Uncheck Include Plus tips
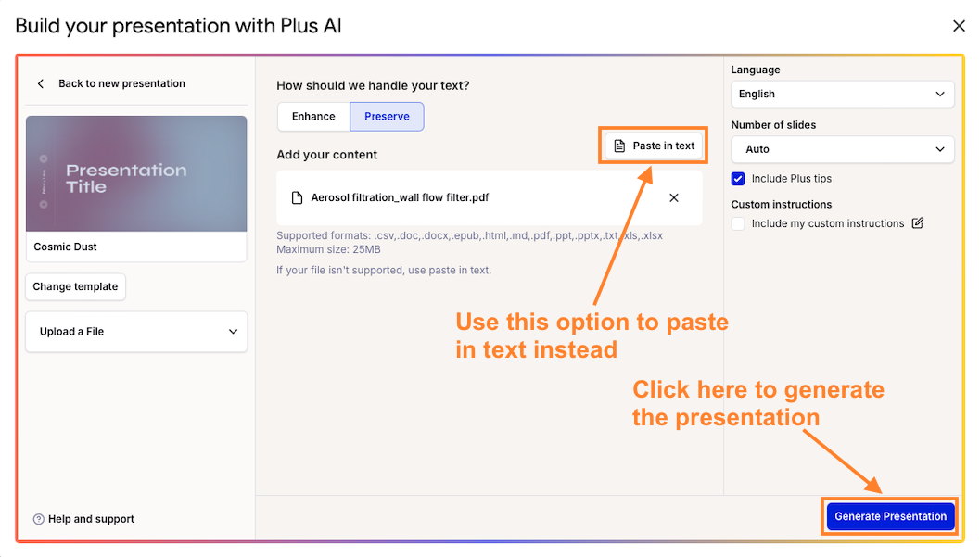Image resolution: width=980 pixels, height=557 pixels. 738,179
